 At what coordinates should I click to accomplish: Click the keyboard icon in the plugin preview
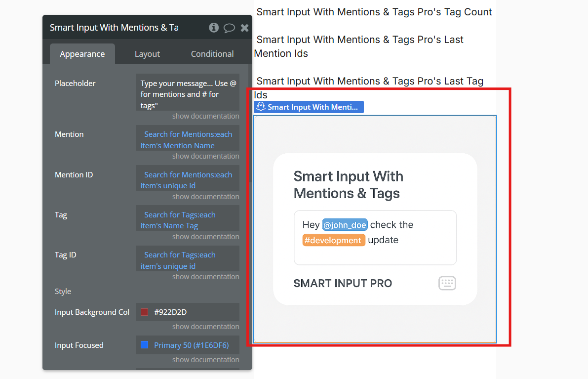[x=447, y=283]
